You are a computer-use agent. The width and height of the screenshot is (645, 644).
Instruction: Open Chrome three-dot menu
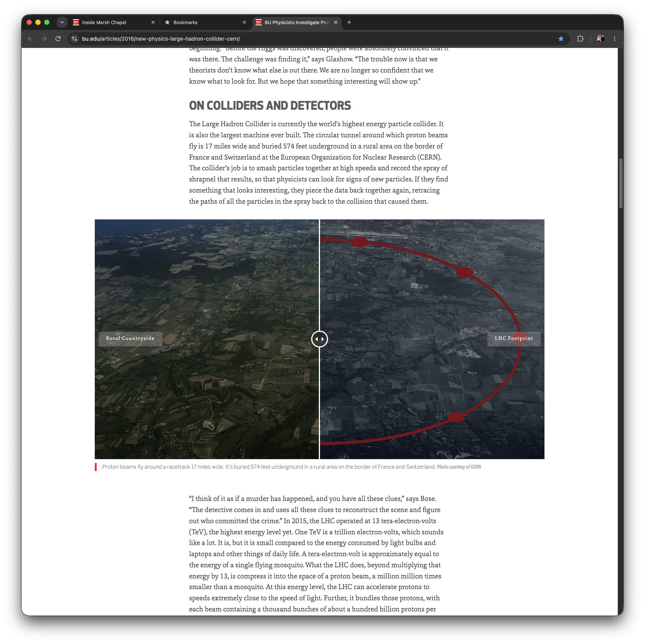615,39
